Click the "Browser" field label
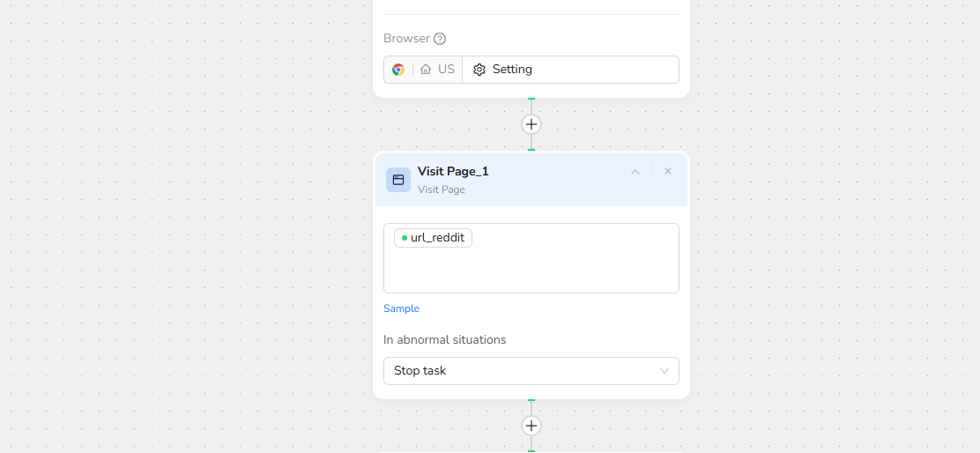980x453 pixels. (406, 39)
